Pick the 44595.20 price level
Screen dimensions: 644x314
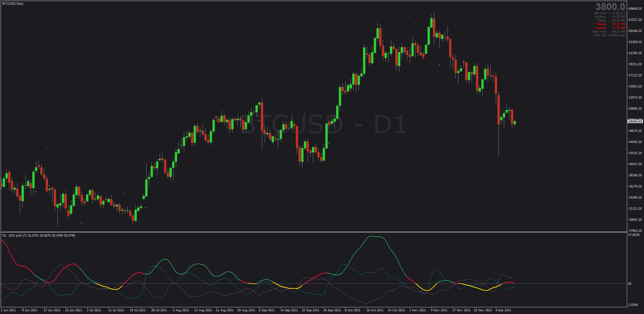point(635,142)
